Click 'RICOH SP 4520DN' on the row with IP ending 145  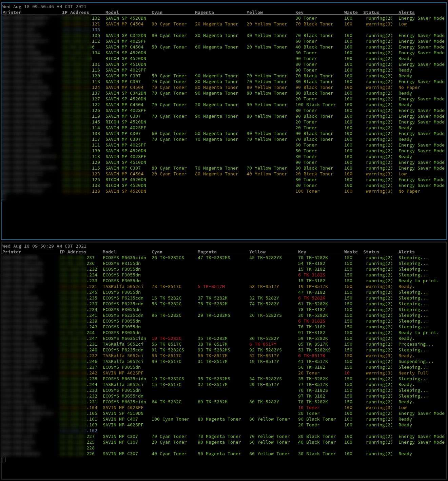coord(126,122)
